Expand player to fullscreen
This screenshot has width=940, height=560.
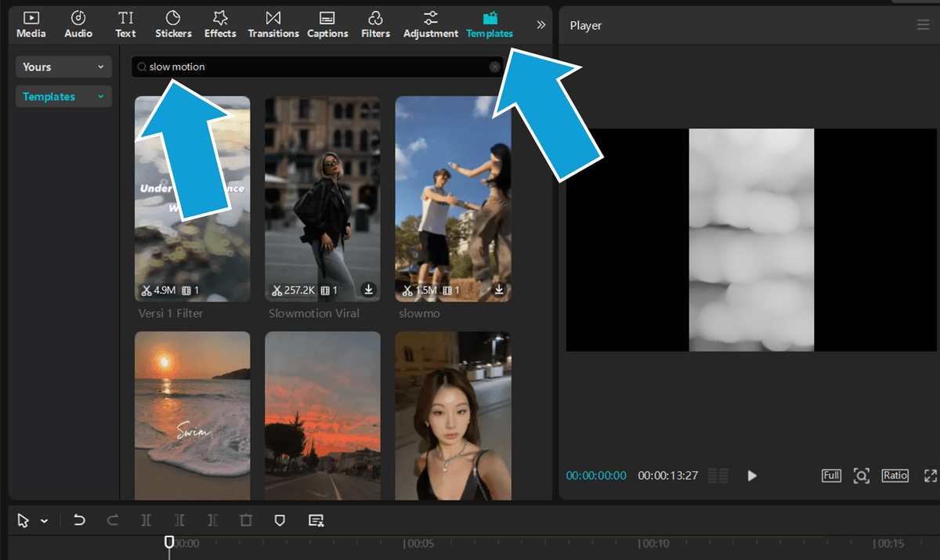click(931, 475)
